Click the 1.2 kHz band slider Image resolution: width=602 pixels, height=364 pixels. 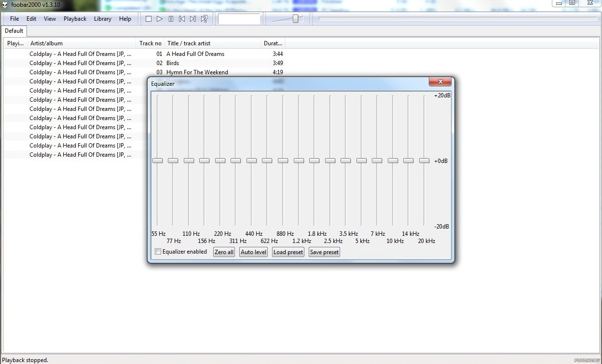(299, 161)
